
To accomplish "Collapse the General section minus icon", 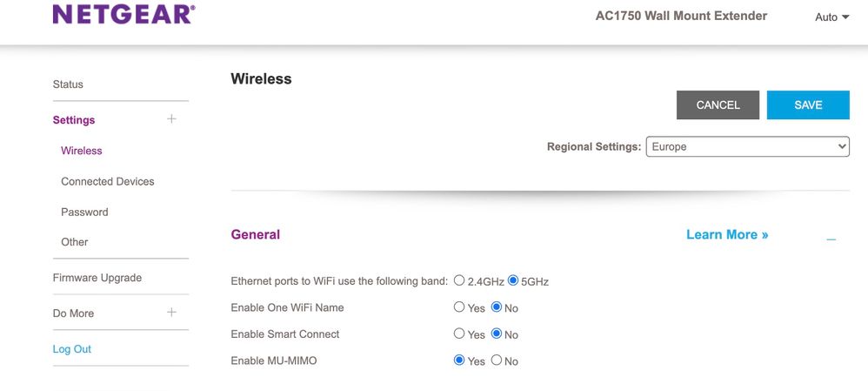I will (831, 238).
